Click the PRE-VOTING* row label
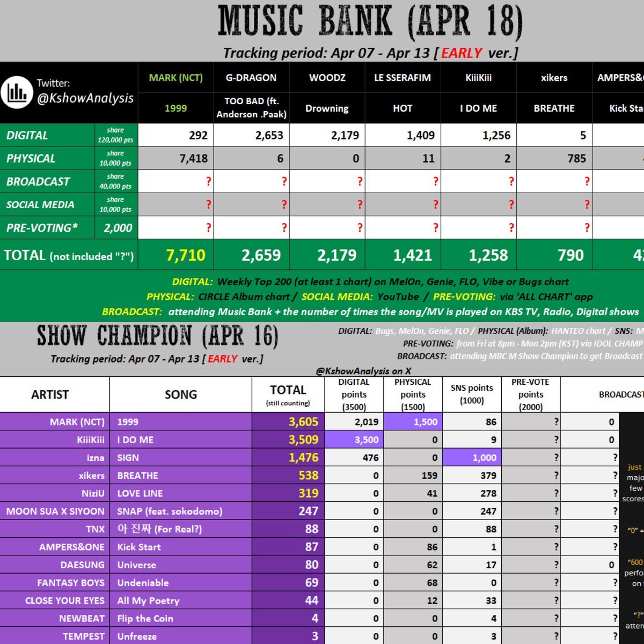 (x=42, y=228)
